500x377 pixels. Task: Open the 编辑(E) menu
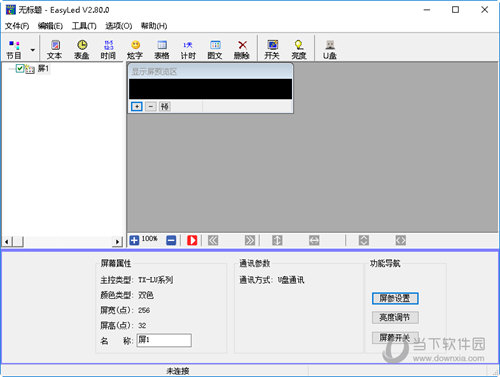[x=50, y=26]
